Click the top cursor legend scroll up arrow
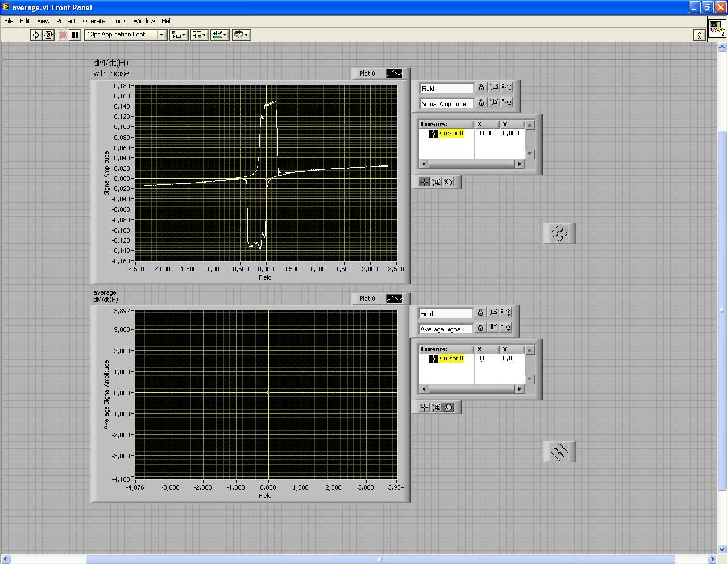728x564 pixels. (530, 125)
